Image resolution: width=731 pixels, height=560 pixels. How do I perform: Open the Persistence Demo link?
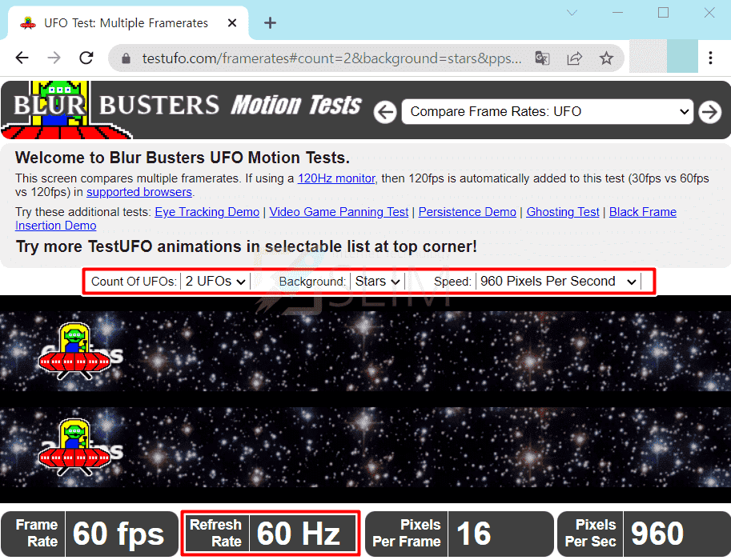pyautogui.click(x=467, y=212)
